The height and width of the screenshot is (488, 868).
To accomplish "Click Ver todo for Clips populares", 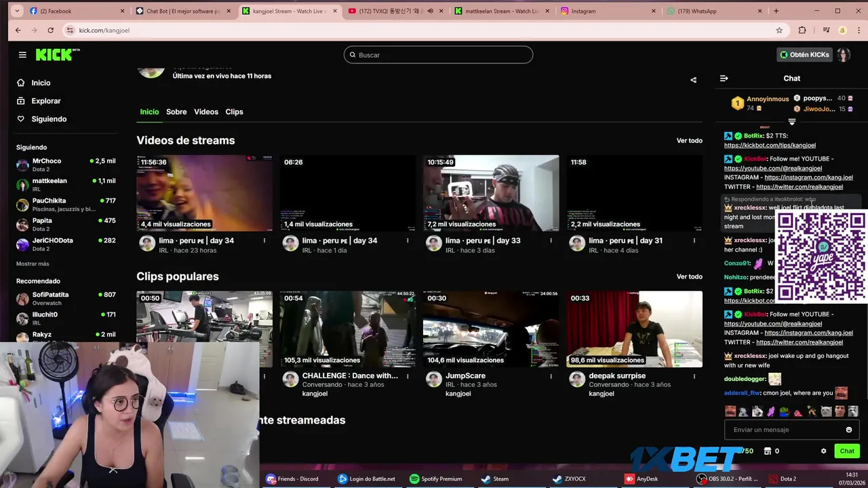I will (689, 277).
